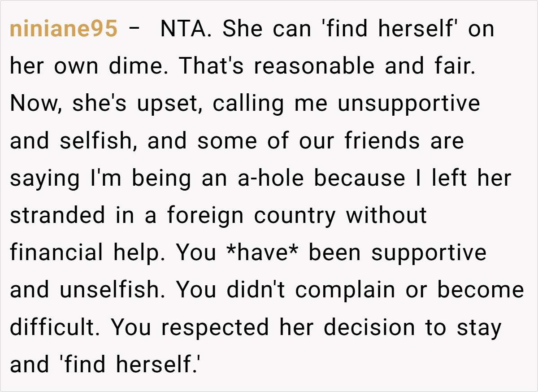Click the word 'unsupportive'
Image resolution: width=538 pixels, height=392 pixels.
408,104
